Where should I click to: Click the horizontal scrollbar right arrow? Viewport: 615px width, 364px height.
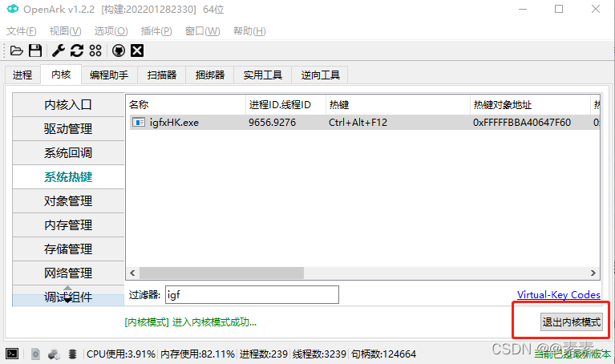(593, 273)
